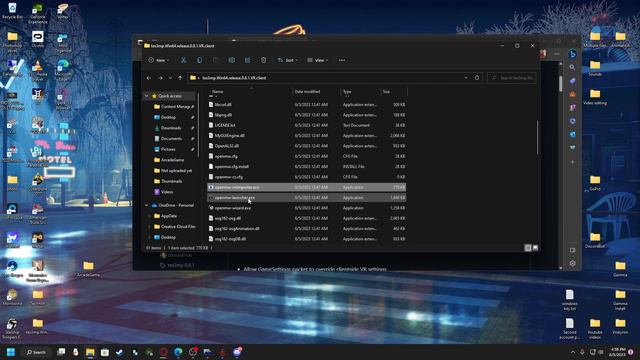Click the Explorer vertical scrollbar
The width and height of the screenshot is (640, 360).
[537, 138]
